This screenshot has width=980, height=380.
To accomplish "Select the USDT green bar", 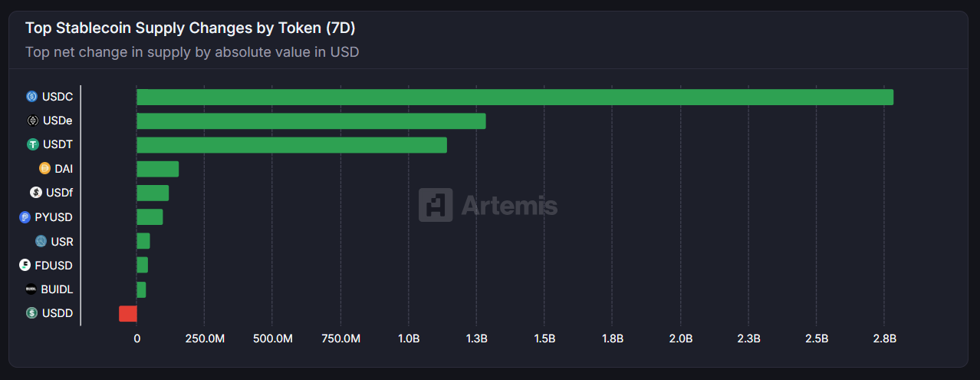I will click(292, 144).
